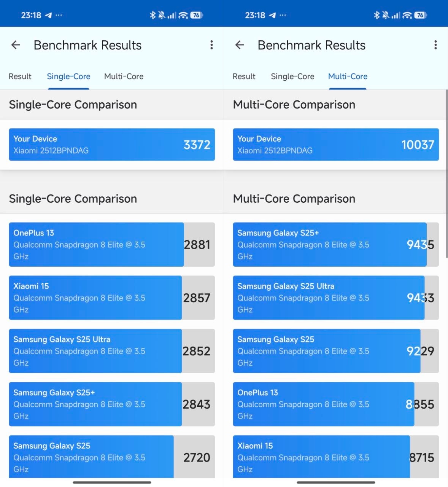Screen dimensions: 448x487
Task: Open the three-dot menu in left panel
Action: coord(211,45)
